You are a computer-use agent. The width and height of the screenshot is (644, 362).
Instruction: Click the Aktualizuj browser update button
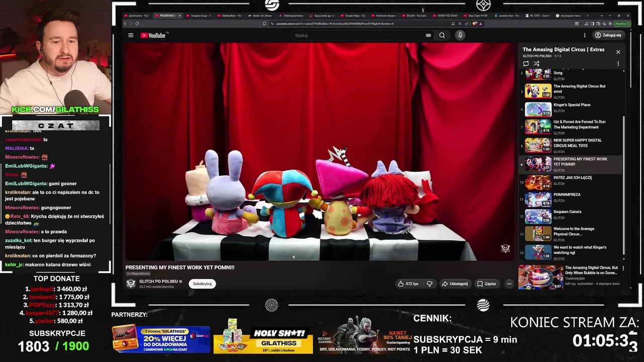[x=621, y=24]
